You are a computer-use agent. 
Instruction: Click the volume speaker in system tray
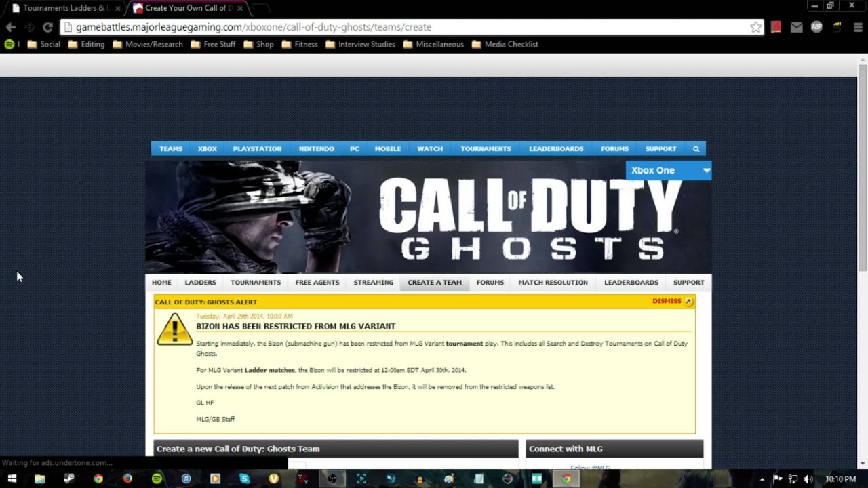pos(808,479)
